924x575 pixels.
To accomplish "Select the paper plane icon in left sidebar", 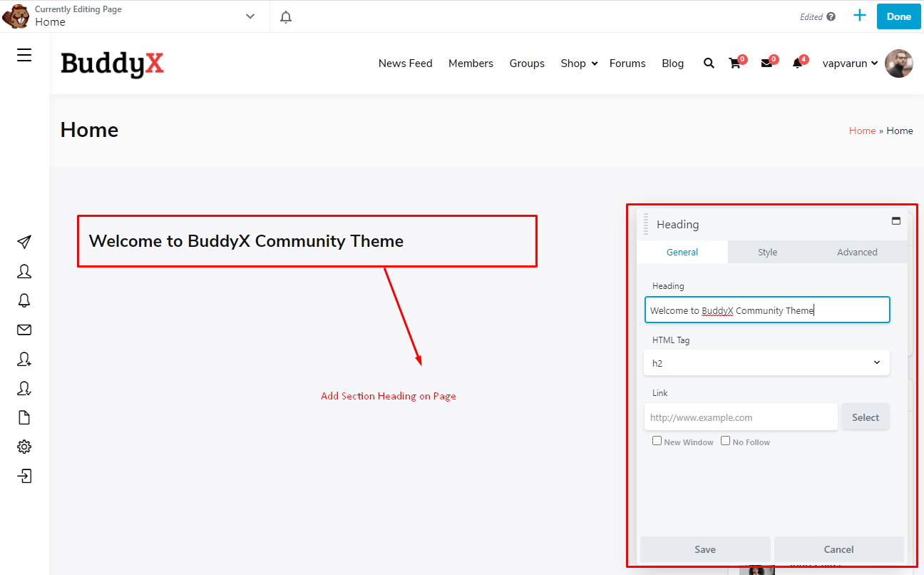I will click(x=24, y=242).
